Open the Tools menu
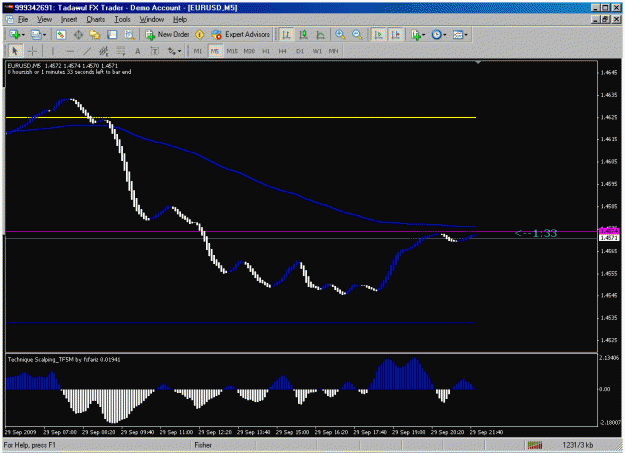This screenshot has width=625, height=453. (122, 20)
